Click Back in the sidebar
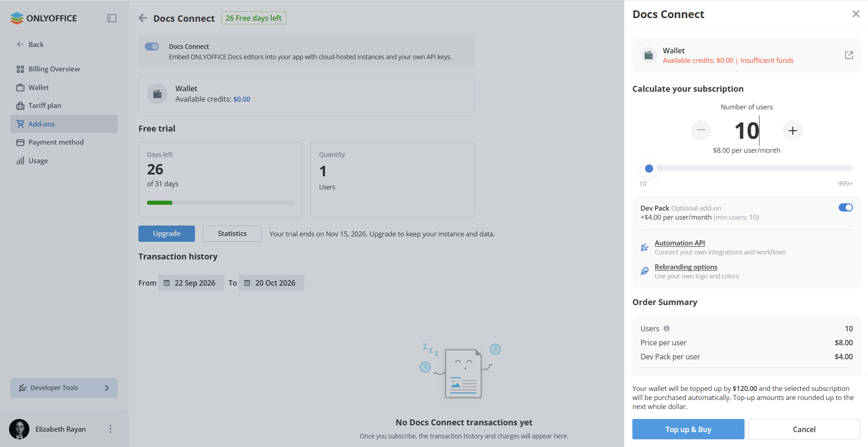The width and height of the screenshot is (868, 447). coord(30,44)
